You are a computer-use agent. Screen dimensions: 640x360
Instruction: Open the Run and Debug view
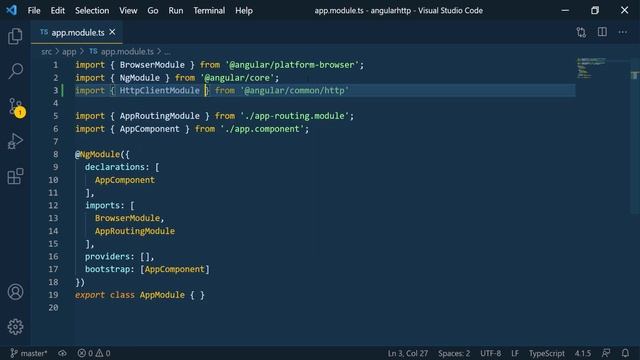[15, 141]
